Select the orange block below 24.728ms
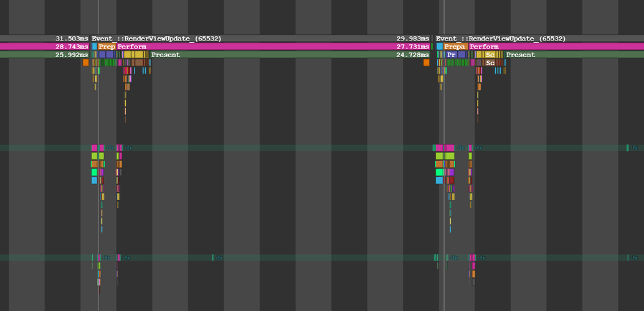This screenshot has height=311, width=644. click(x=426, y=62)
